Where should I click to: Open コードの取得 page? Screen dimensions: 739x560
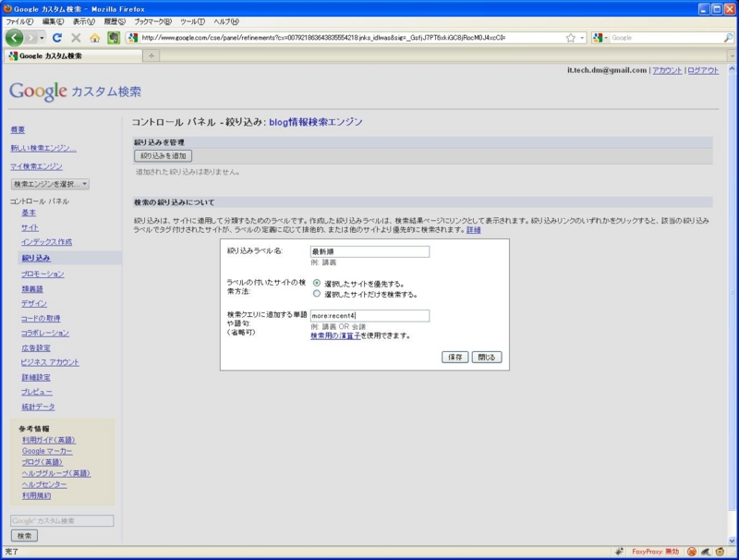point(41,318)
